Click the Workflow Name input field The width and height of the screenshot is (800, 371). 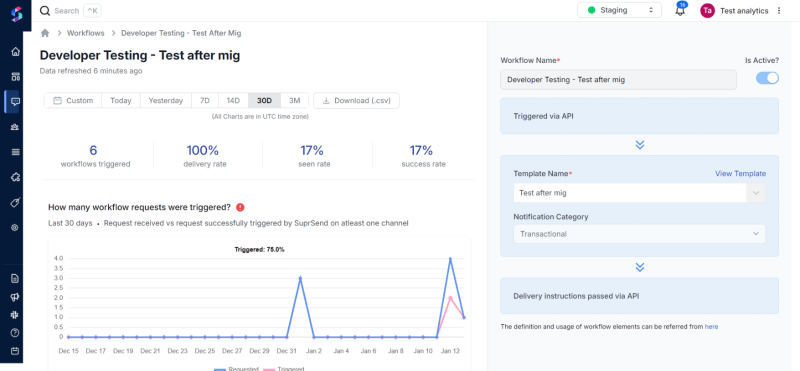[x=618, y=80]
